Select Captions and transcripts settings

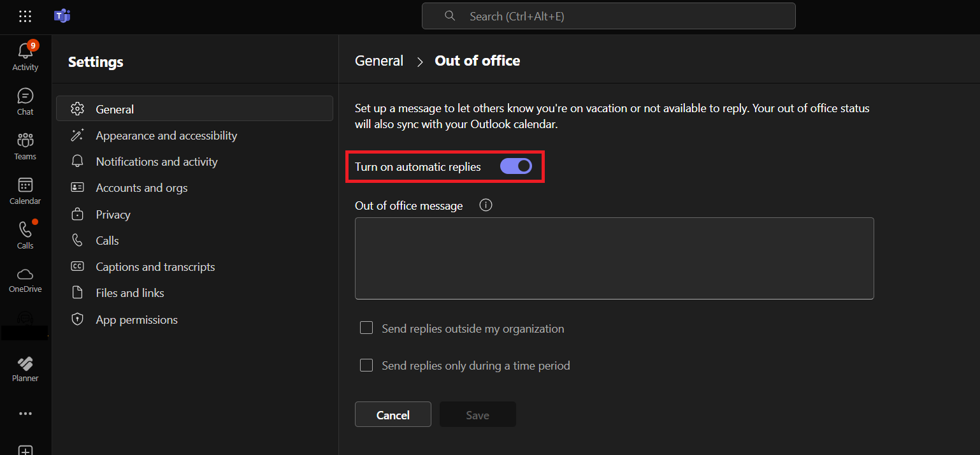194,266
